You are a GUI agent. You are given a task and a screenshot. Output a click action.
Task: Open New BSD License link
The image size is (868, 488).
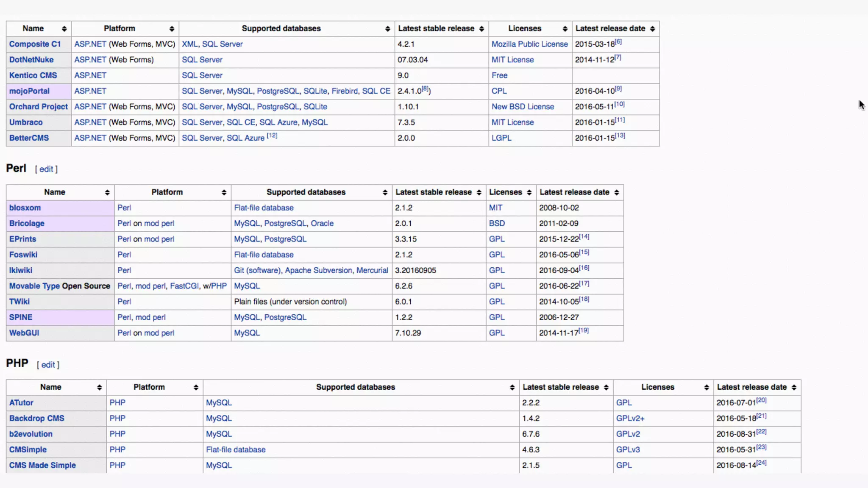(x=523, y=107)
